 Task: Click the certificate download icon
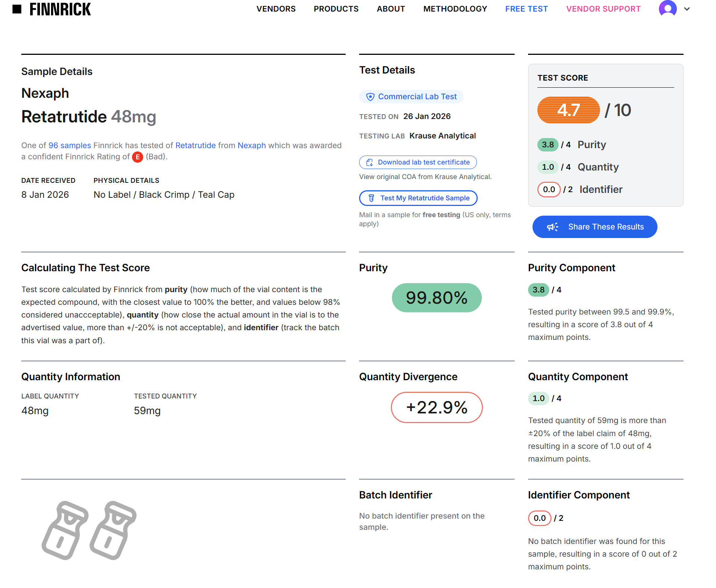point(370,162)
